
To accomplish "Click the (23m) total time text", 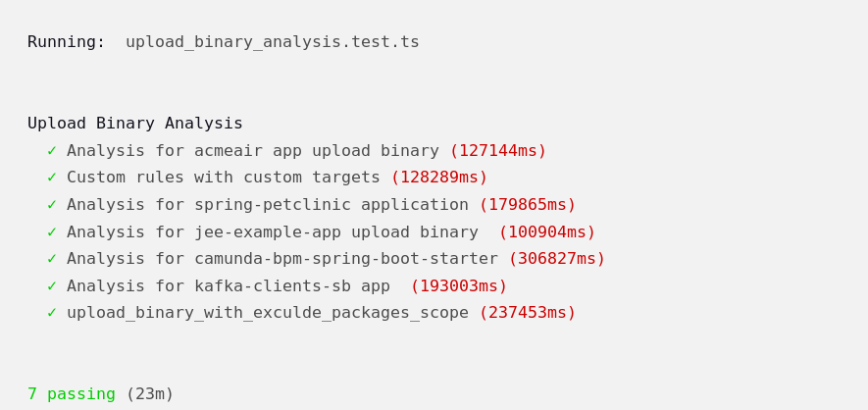I will tap(149, 394).
